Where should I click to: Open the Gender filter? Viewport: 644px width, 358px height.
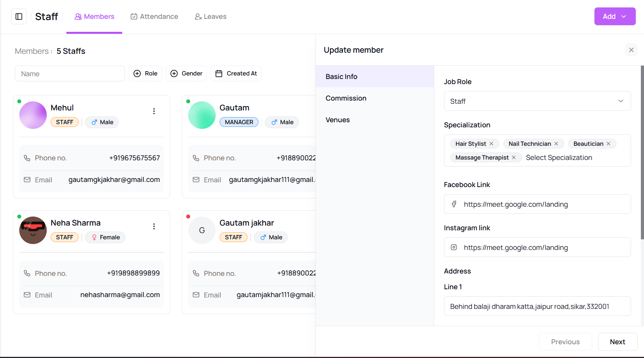tap(186, 73)
